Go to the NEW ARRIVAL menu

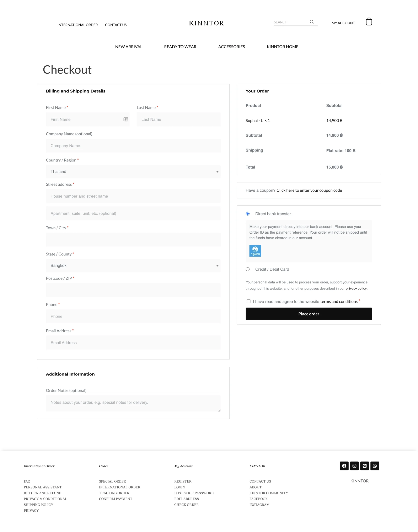tap(128, 47)
